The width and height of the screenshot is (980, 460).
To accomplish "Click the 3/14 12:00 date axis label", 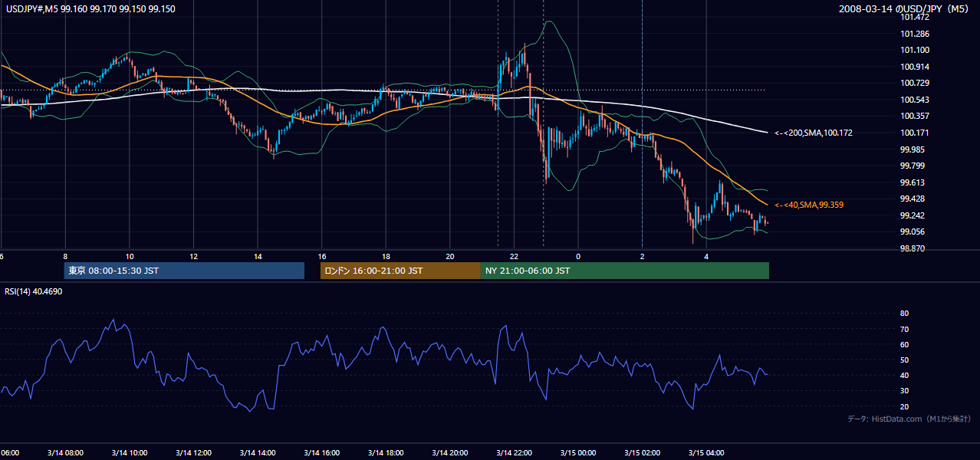I will 193,453.
